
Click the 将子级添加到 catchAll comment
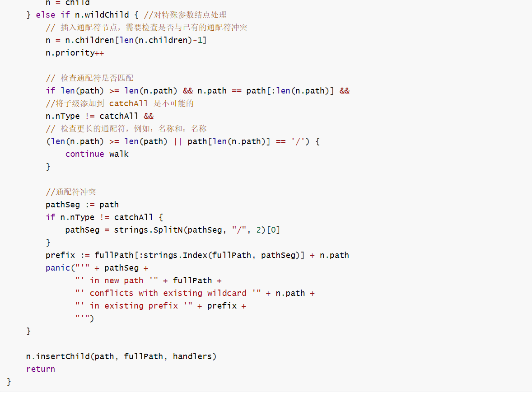pos(120,103)
